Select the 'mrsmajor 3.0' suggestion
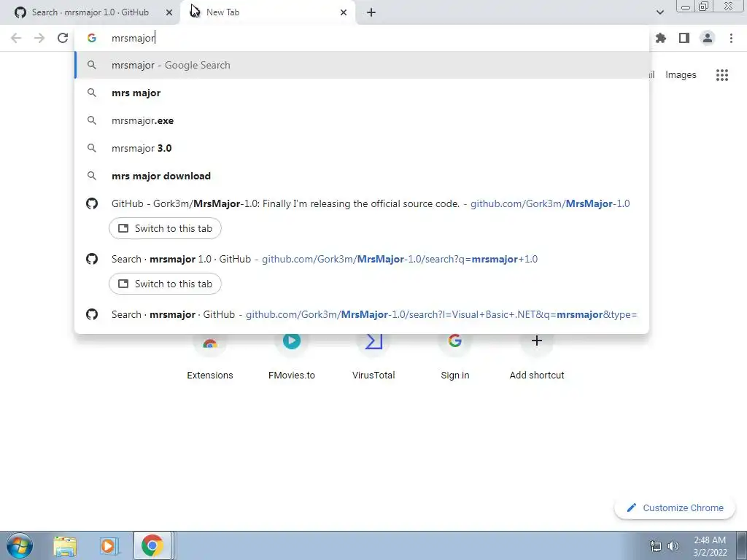The image size is (747, 560). (362, 148)
